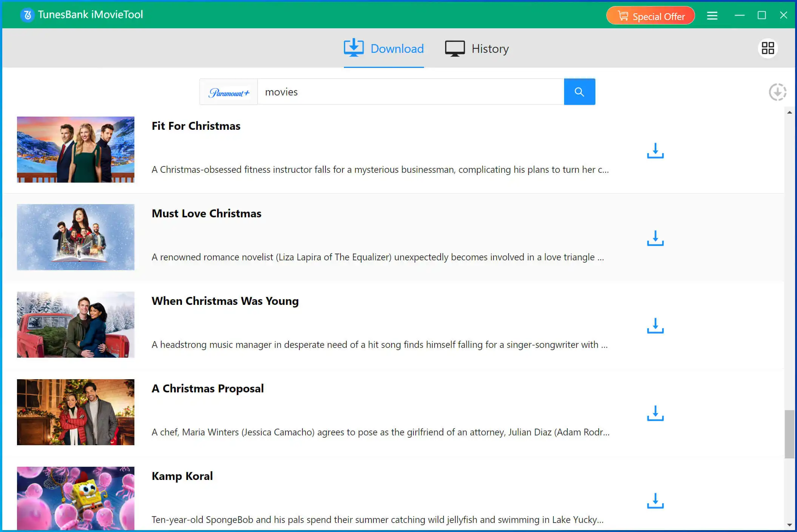
Task: Focus the search field containing movies
Action: (x=411, y=92)
